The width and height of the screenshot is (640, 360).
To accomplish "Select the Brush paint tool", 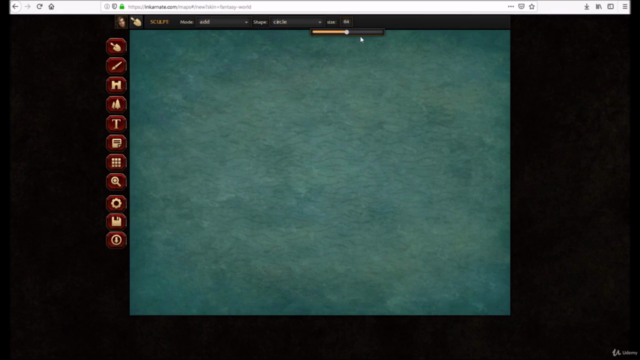I will click(116, 66).
